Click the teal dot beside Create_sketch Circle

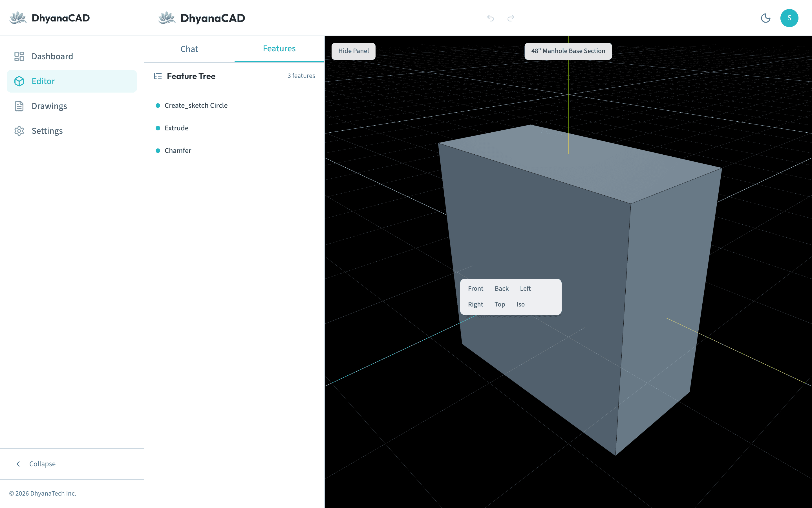tap(158, 106)
